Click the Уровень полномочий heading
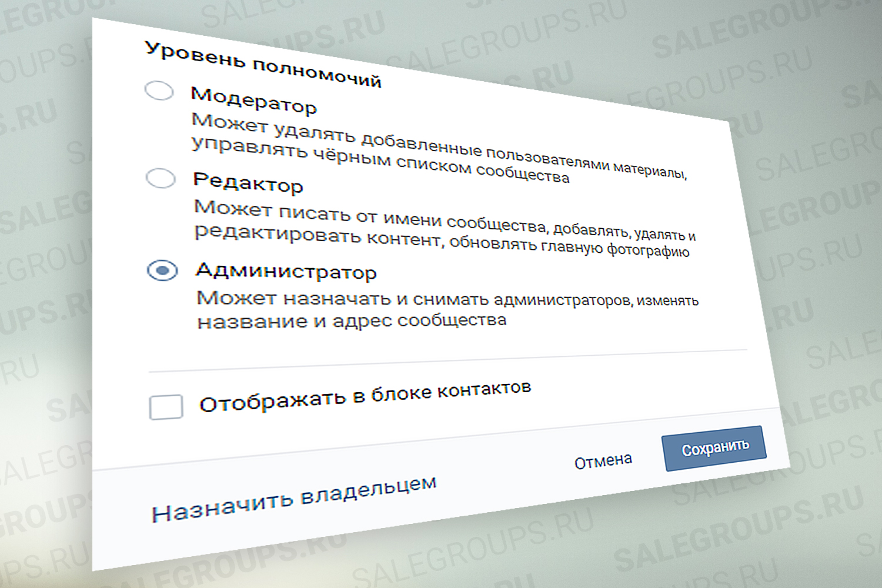The height and width of the screenshot is (588, 882). click(x=263, y=65)
